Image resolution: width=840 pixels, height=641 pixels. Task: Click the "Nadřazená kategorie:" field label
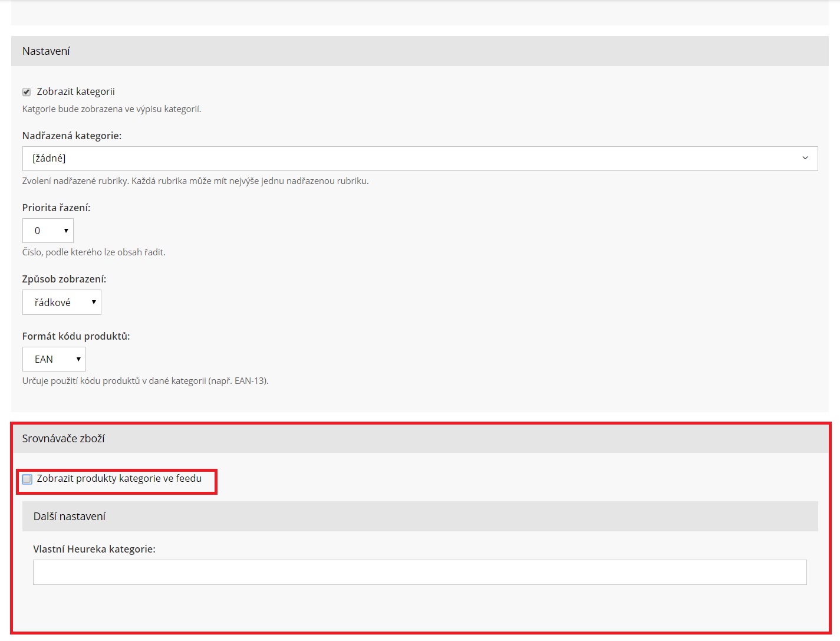[x=72, y=136]
